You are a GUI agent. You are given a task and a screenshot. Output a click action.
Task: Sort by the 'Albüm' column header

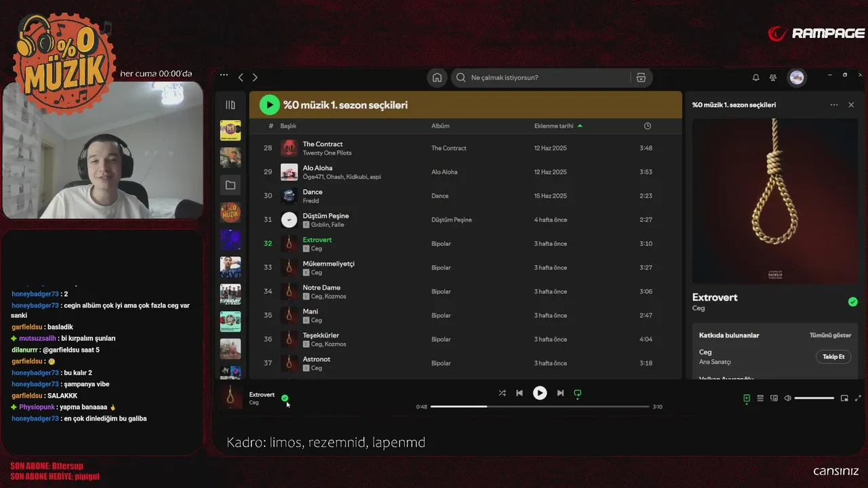440,126
